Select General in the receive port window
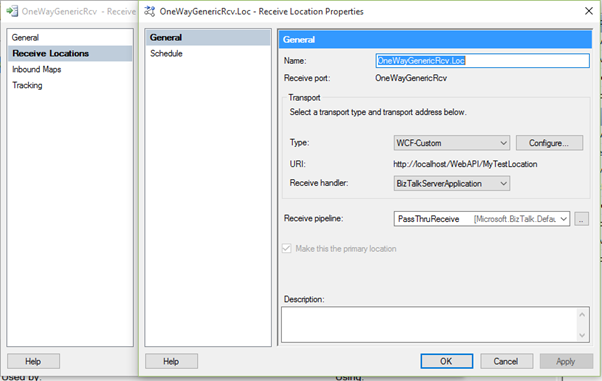This screenshot has width=602, height=381. [70, 38]
